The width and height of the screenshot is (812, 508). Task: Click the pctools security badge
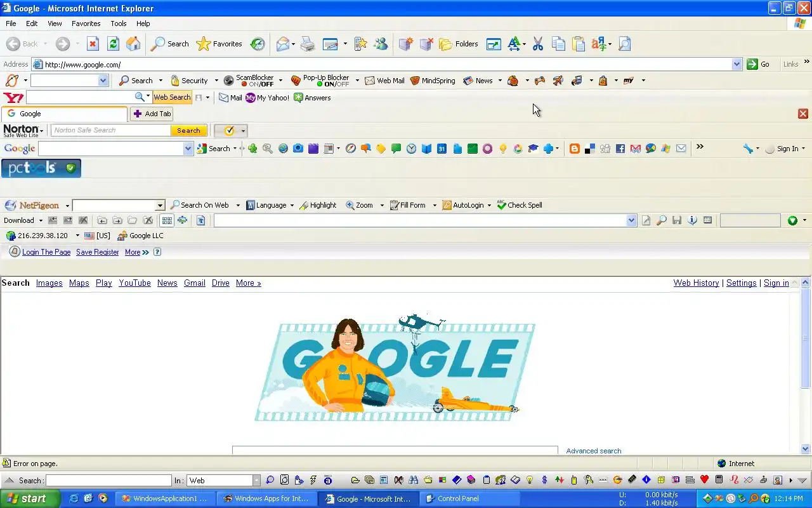point(41,168)
